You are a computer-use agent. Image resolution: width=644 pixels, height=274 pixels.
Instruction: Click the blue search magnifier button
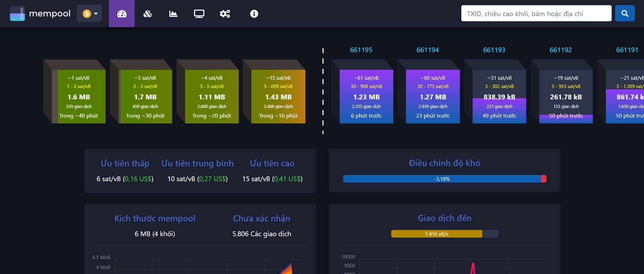click(x=624, y=13)
